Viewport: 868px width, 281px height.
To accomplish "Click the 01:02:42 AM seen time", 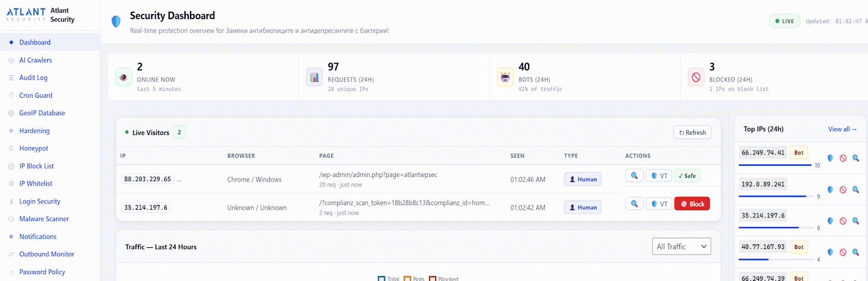I will click(527, 207).
